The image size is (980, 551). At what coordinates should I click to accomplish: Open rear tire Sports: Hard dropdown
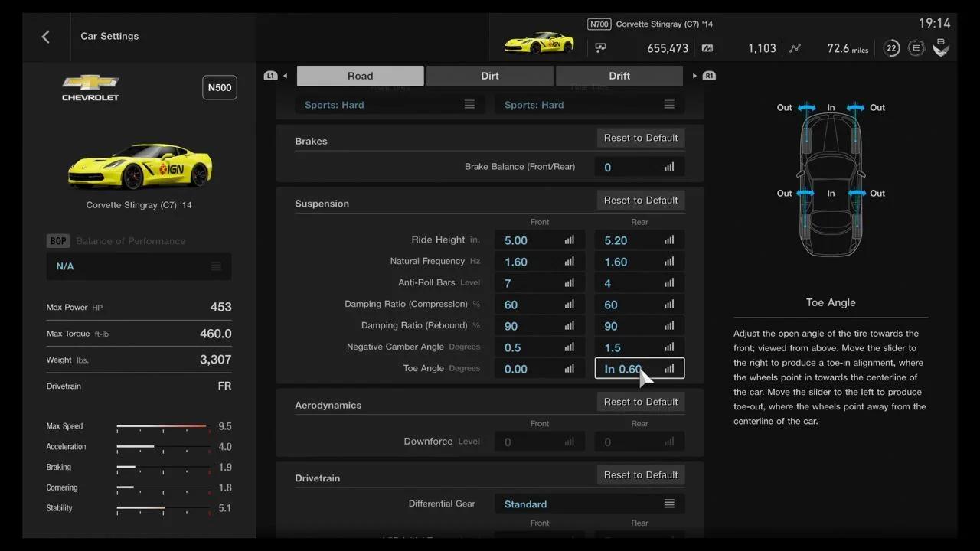[590, 105]
